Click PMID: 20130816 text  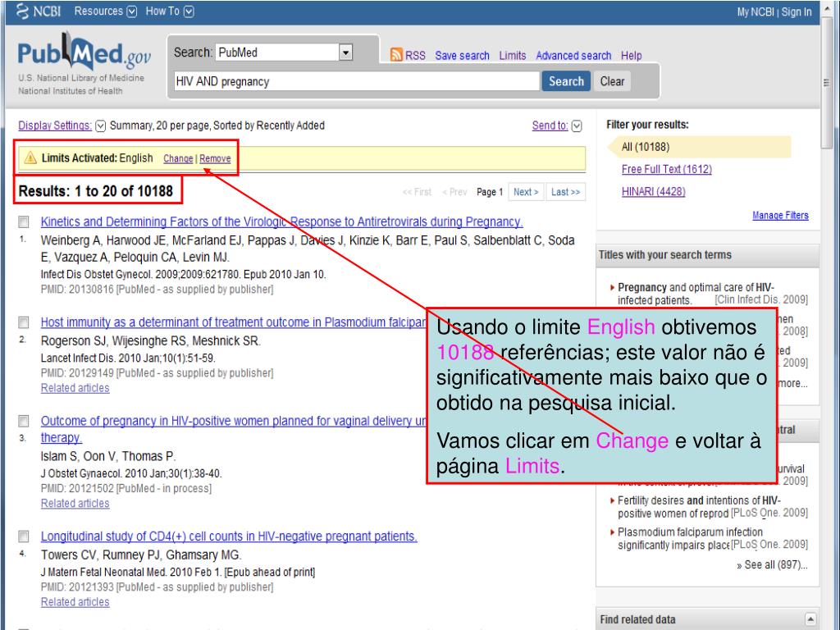coord(77,290)
